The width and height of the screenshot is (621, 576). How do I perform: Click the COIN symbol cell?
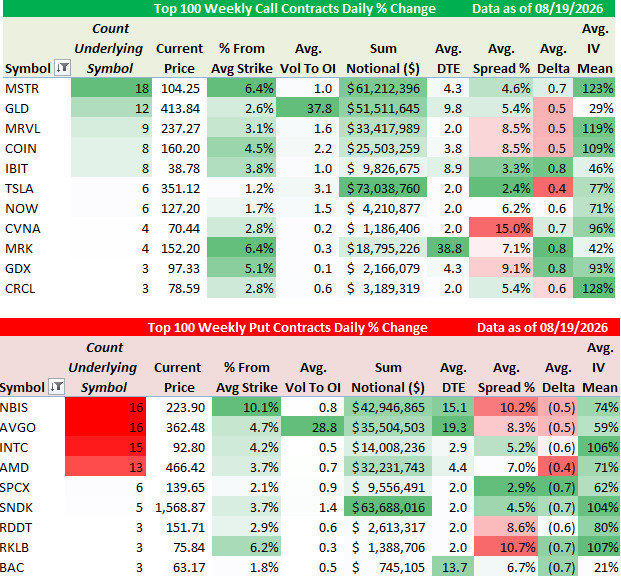tap(37, 148)
